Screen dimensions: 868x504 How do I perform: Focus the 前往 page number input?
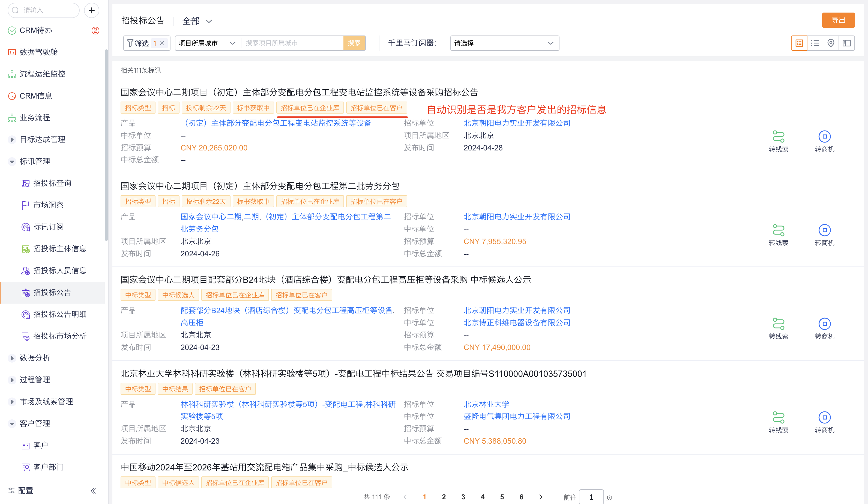[x=591, y=497]
